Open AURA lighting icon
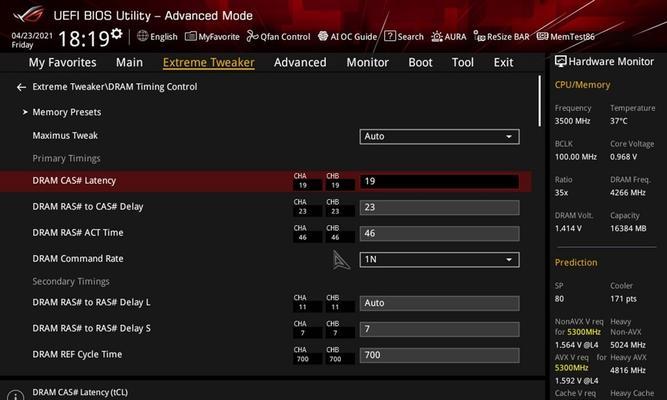The width and height of the screenshot is (667, 400). (437, 37)
